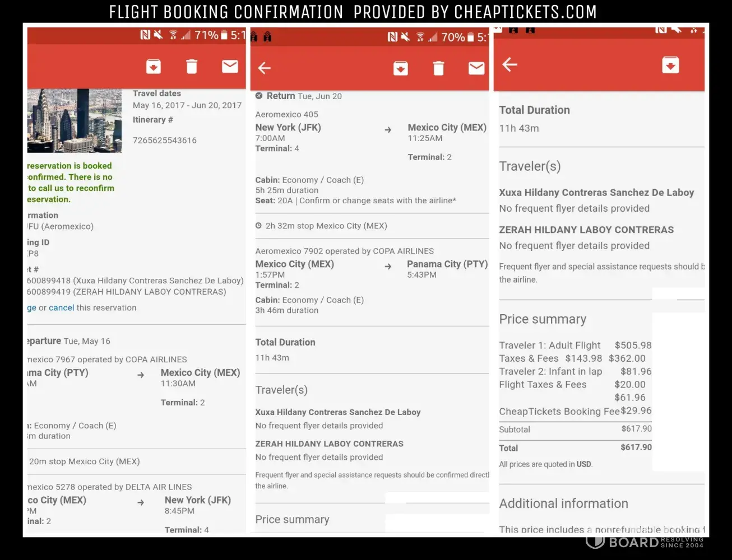This screenshot has height=560, width=732.
Task: Click the clock icon beside 2h 32m stop
Action: pos(258,226)
